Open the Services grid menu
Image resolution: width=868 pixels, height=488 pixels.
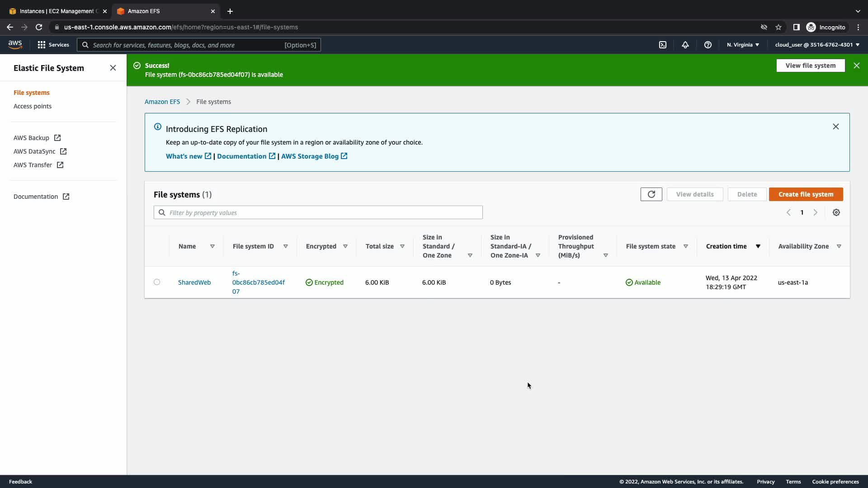click(x=53, y=45)
